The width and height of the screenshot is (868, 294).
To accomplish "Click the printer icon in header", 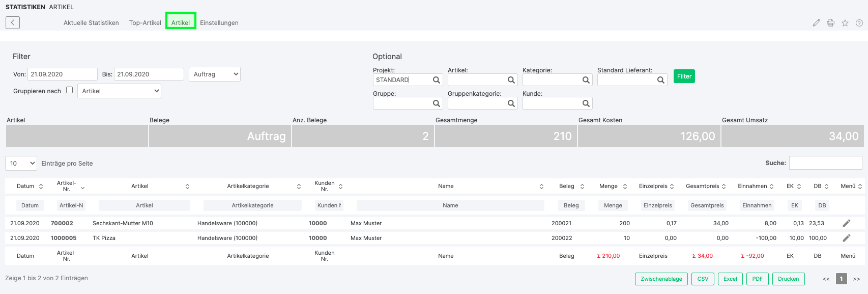I will pos(830,23).
